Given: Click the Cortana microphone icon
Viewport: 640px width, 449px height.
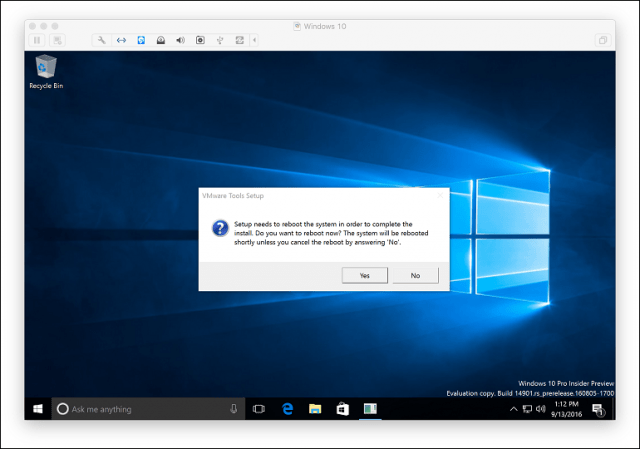Looking at the screenshot, I should [233, 409].
